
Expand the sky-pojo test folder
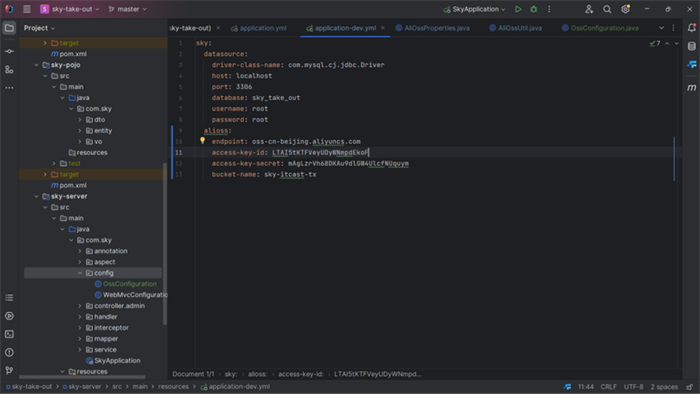[54, 163]
